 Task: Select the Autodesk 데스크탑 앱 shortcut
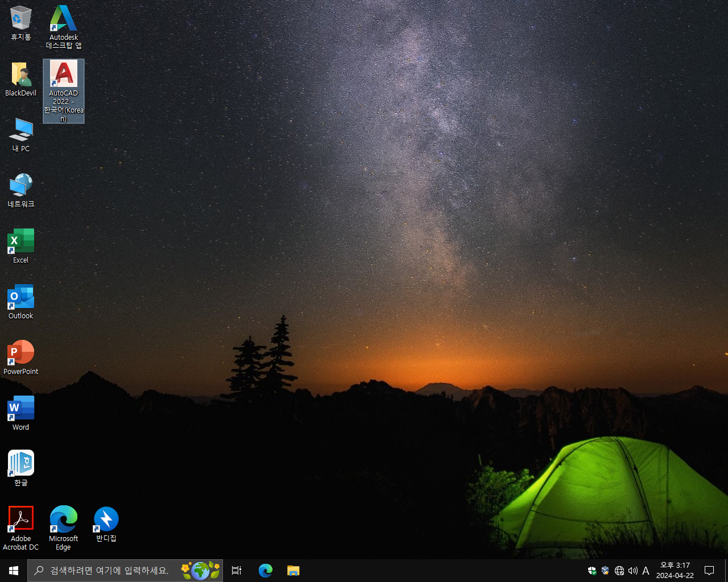(64, 27)
